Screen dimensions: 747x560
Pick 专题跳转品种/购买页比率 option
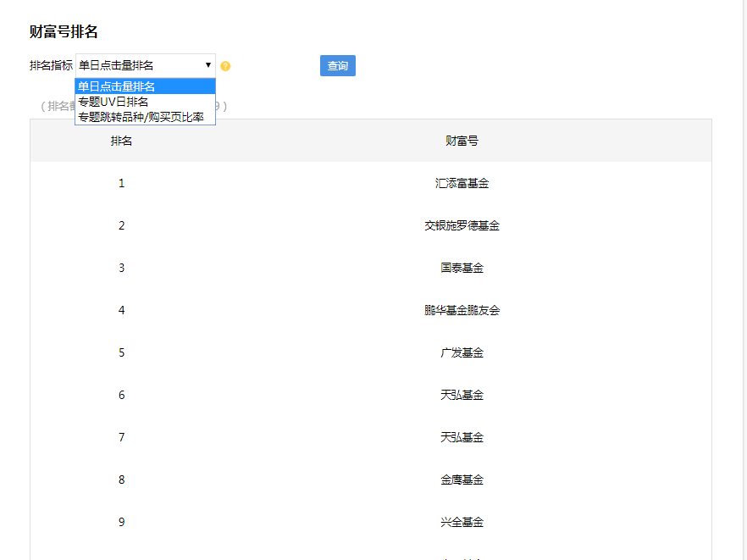click(146, 117)
